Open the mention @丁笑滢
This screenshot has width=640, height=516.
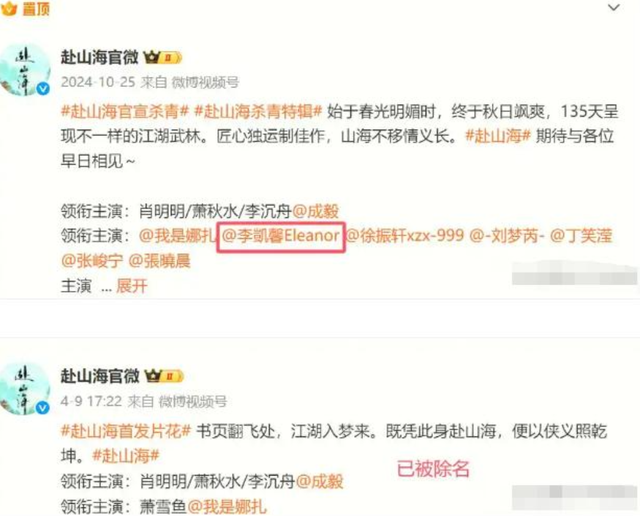[x=582, y=236]
